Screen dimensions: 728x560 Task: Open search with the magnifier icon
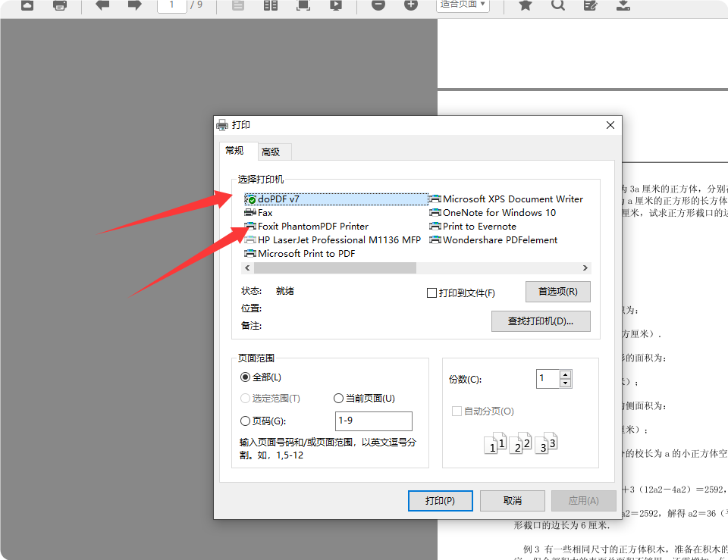tap(559, 7)
